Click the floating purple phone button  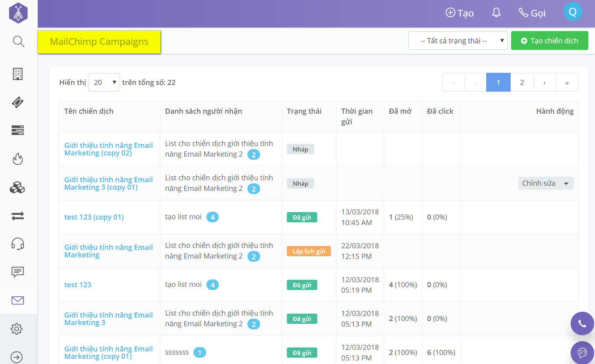pos(582,323)
